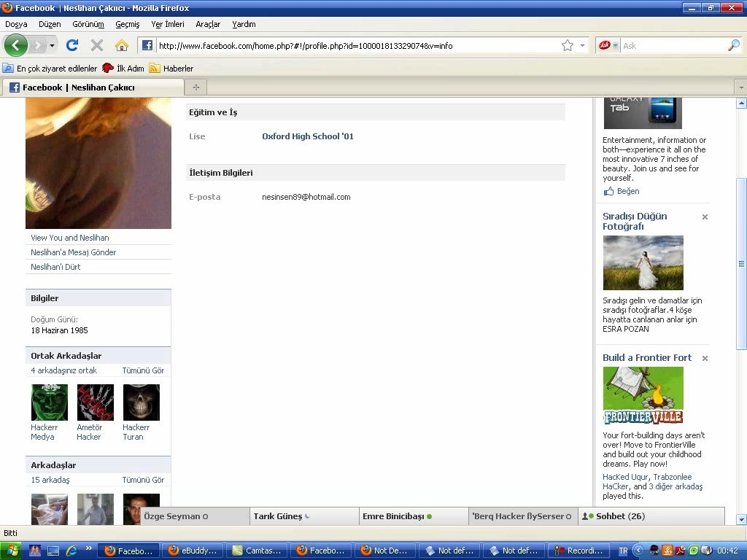Click Show Desktop quick launch icon

pyautogui.click(x=53, y=551)
